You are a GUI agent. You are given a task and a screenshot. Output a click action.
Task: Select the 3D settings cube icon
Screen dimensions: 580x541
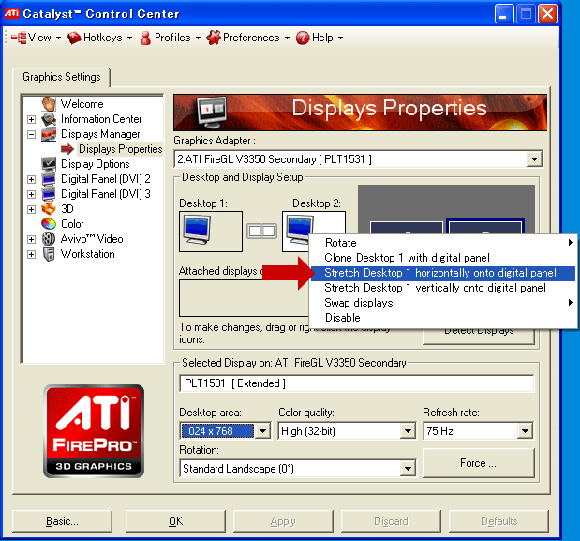pyautogui.click(x=48, y=209)
